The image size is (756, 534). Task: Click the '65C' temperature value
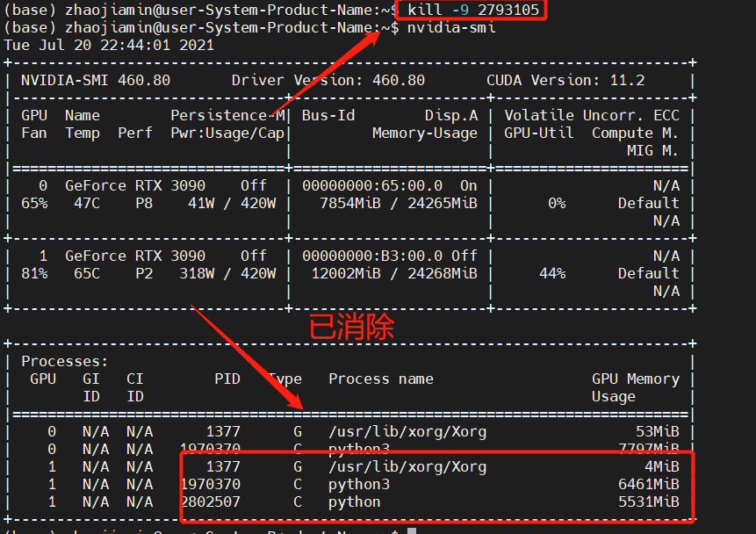(x=87, y=273)
